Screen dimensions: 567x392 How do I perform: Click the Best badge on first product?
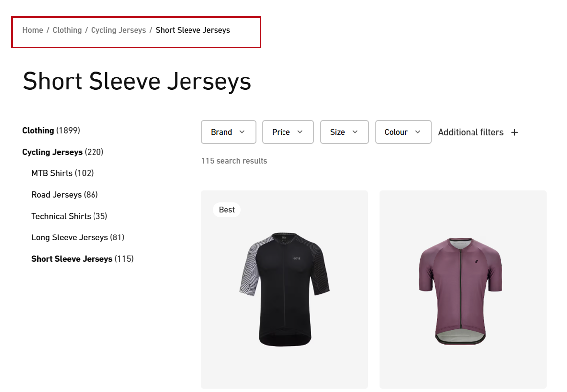pyautogui.click(x=227, y=210)
